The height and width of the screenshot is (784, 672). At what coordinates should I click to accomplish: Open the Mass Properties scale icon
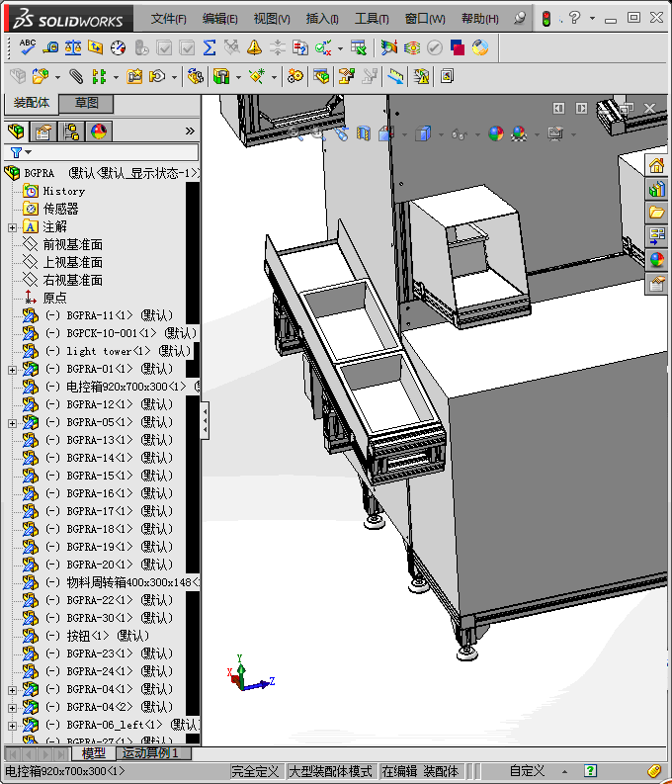tap(73, 47)
